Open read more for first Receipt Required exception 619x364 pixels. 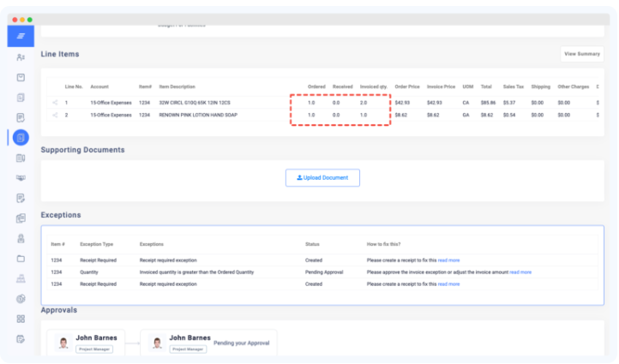tap(448, 260)
